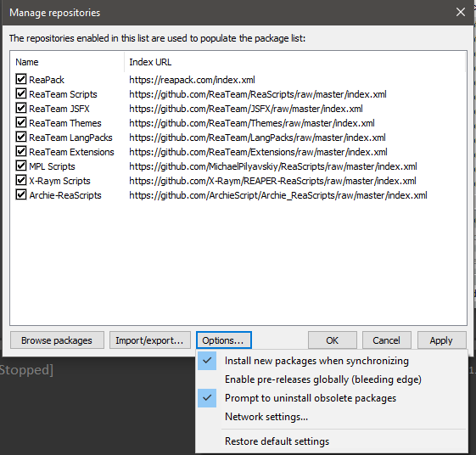Image resolution: width=476 pixels, height=455 pixels.
Task: Disable the ReaTeam JSFX repository checkbox
Action: 21,108
